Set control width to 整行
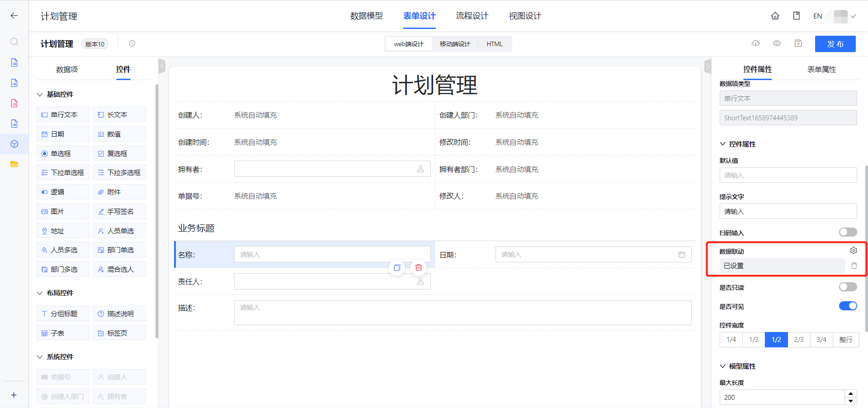This screenshot has width=868, height=408. pos(846,340)
